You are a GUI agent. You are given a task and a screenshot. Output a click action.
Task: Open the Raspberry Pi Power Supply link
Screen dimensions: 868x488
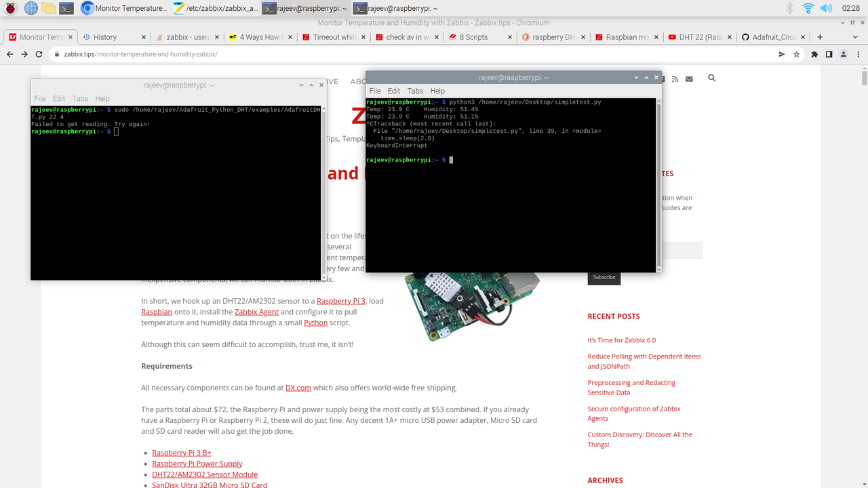[197, 464]
